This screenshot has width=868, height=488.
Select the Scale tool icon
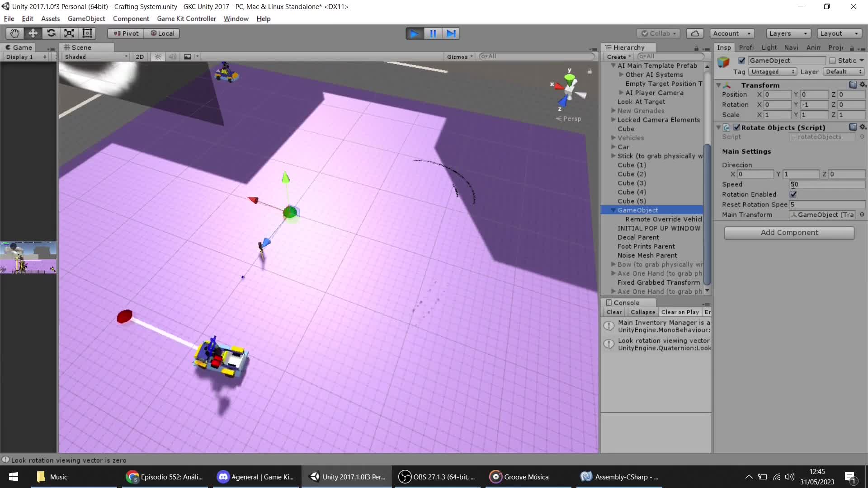click(x=69, y=33)
